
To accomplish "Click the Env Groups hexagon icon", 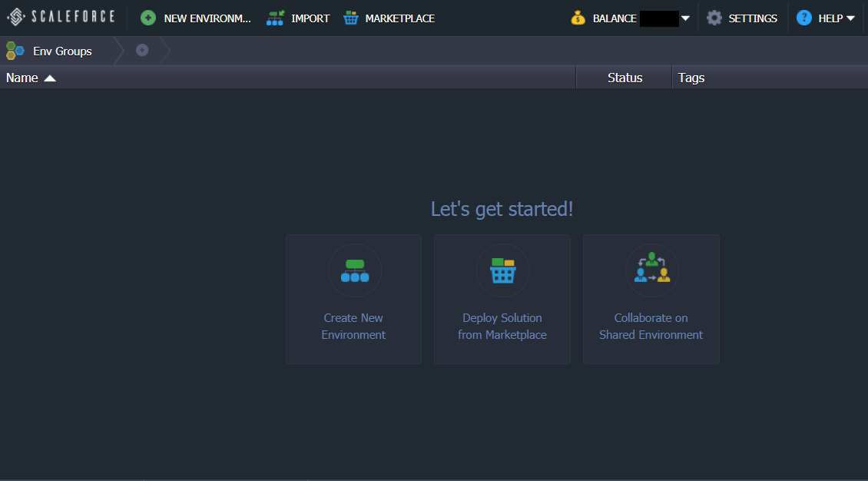I will coord(15,51).
